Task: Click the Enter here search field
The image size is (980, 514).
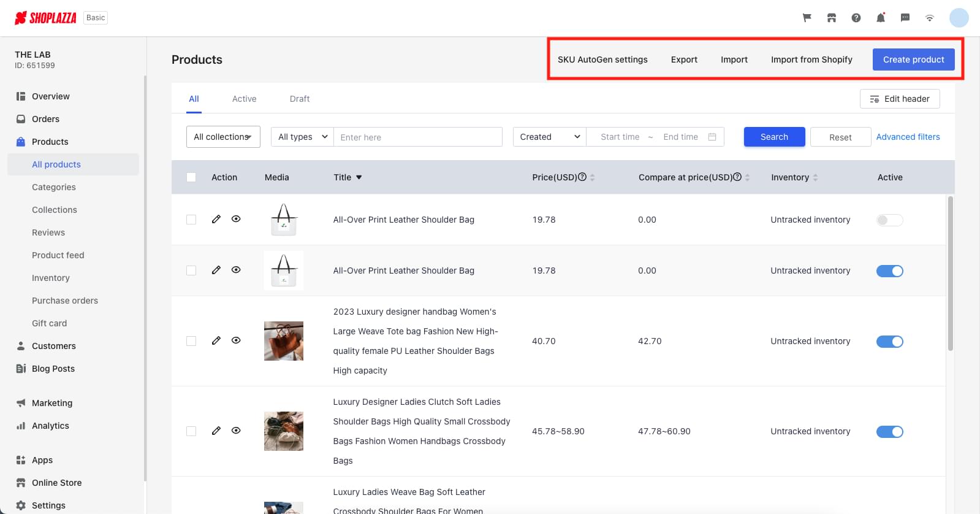Action: 418,137
